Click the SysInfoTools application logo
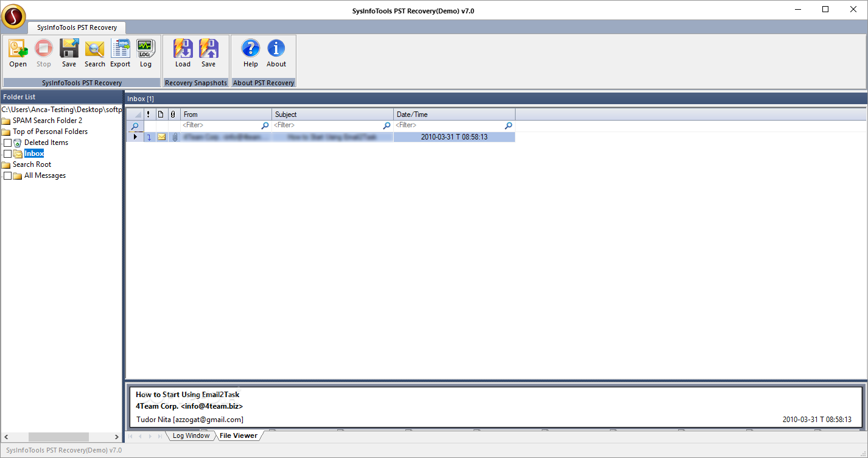 13,16
